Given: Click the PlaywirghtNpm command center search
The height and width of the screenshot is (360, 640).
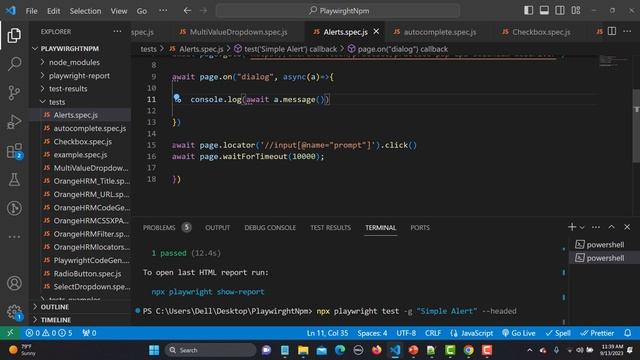Looking at the screenshot, I should coord(338,11).
